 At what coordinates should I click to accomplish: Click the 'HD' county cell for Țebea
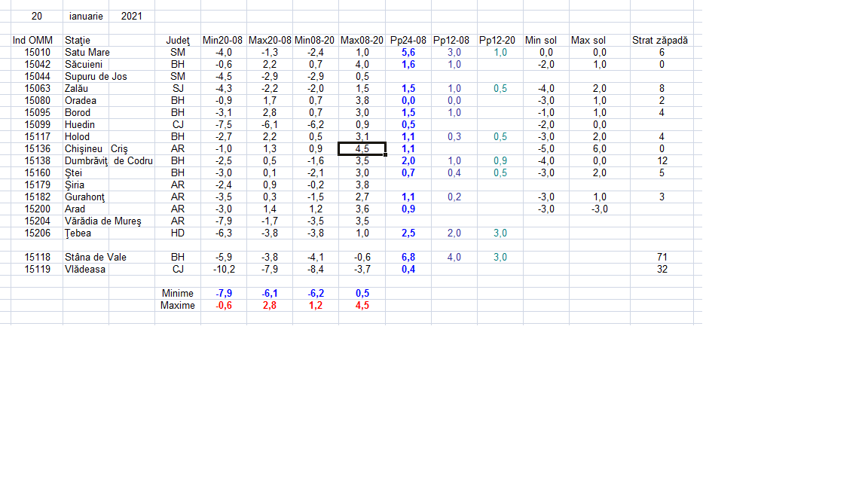point(178,233)
